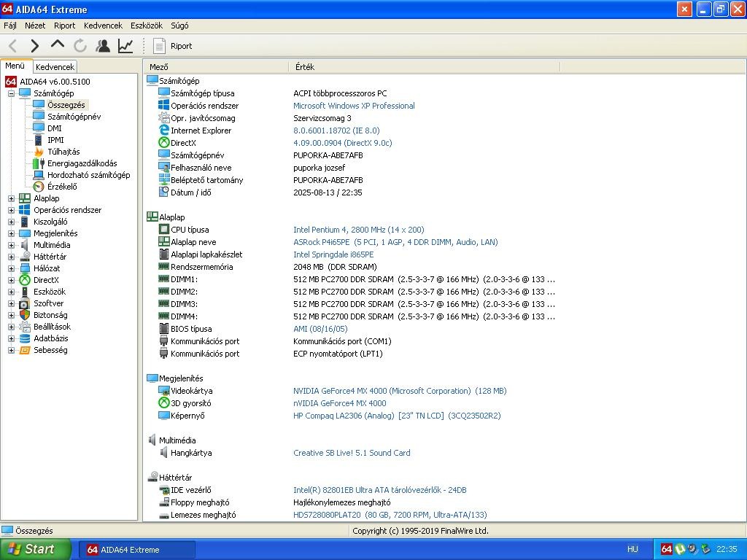The image size is (747, 560).
Task: Open the Fájl menu
Action: coord(10,26)
